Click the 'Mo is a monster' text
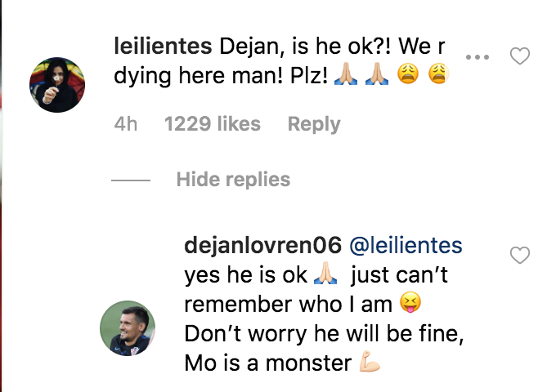The image size is (538, 392). 270,364
